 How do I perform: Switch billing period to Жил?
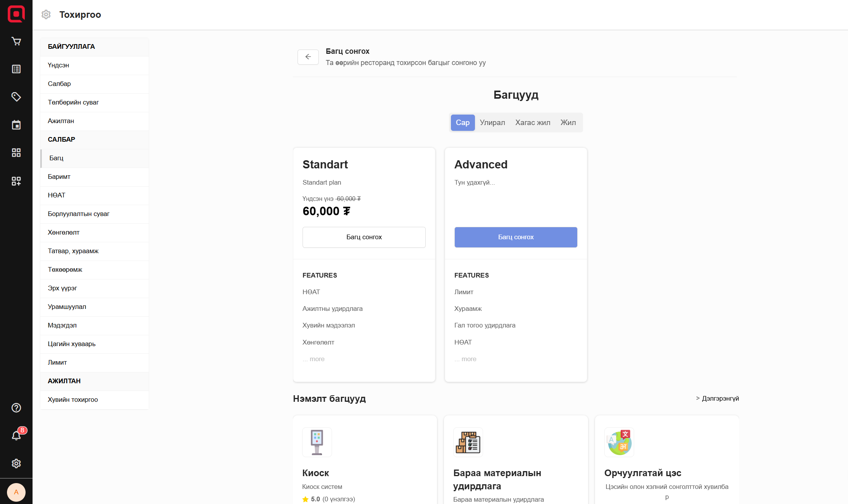(x=568, y=123)
